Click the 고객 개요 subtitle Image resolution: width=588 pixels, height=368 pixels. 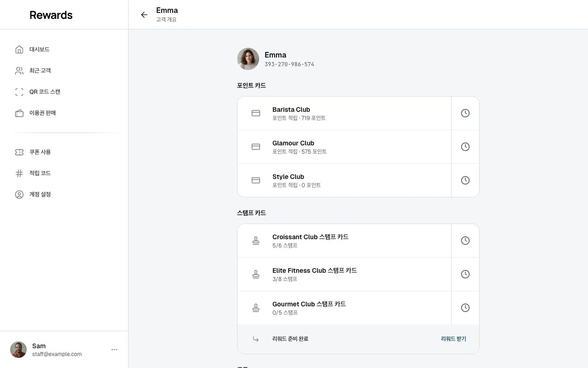point(166,20)
